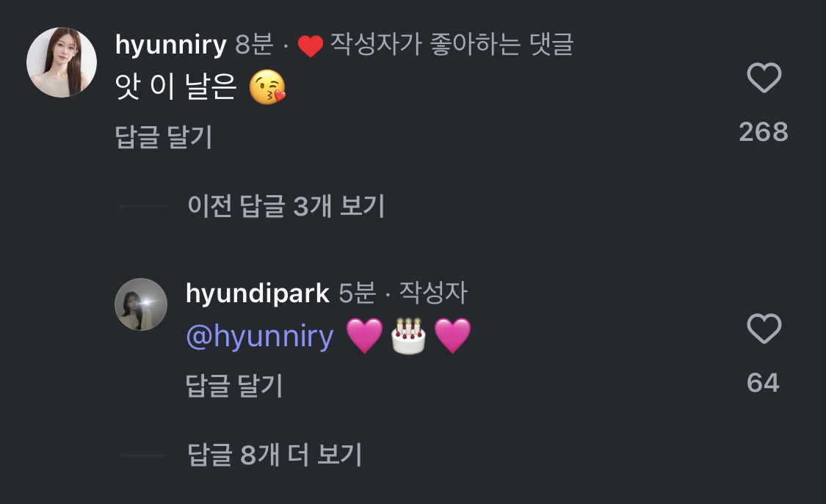Screen dimensions: 826x504
Task: Tap the first pink heart emoji
Action: tap(364, 336)
